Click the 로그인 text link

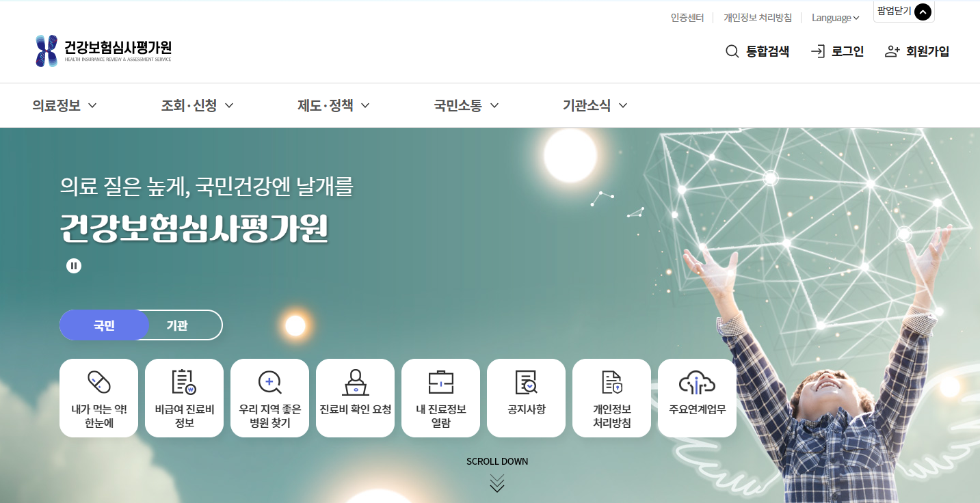848,51
